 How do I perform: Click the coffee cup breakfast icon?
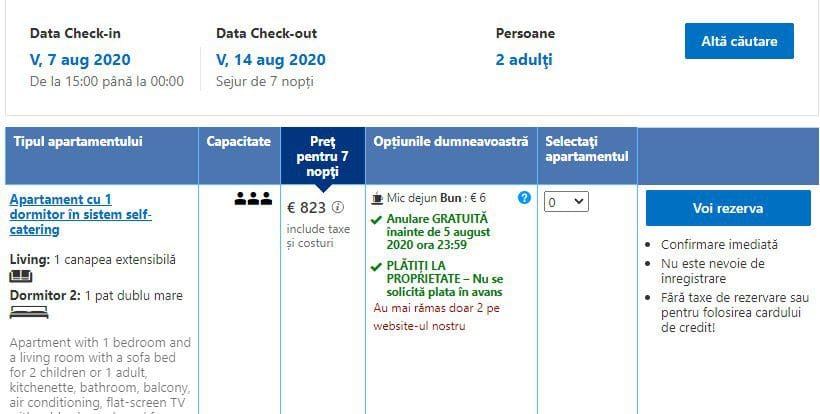point(377,199)
